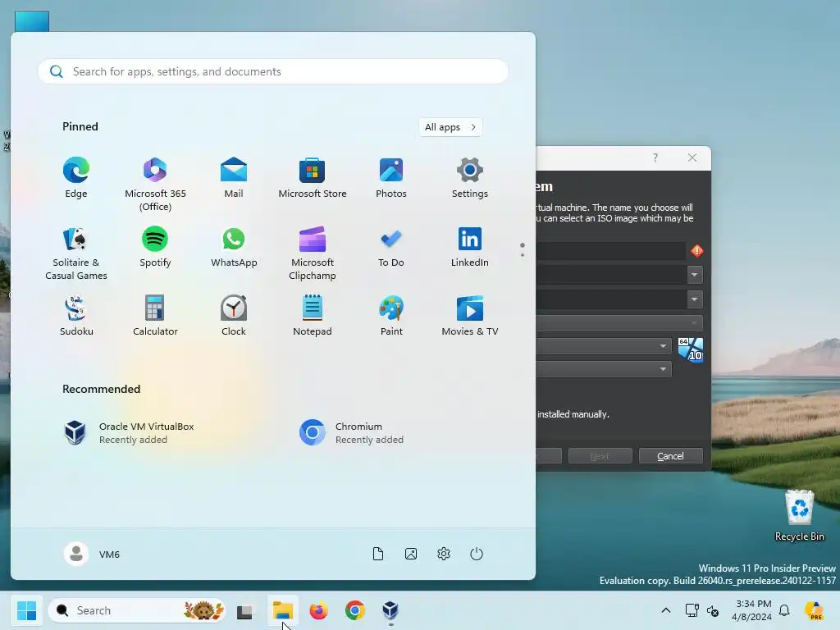Go to next pinned apps page dot
This screenshot has height=630, width=840.
pyautogui.click(x=523, y=255)
